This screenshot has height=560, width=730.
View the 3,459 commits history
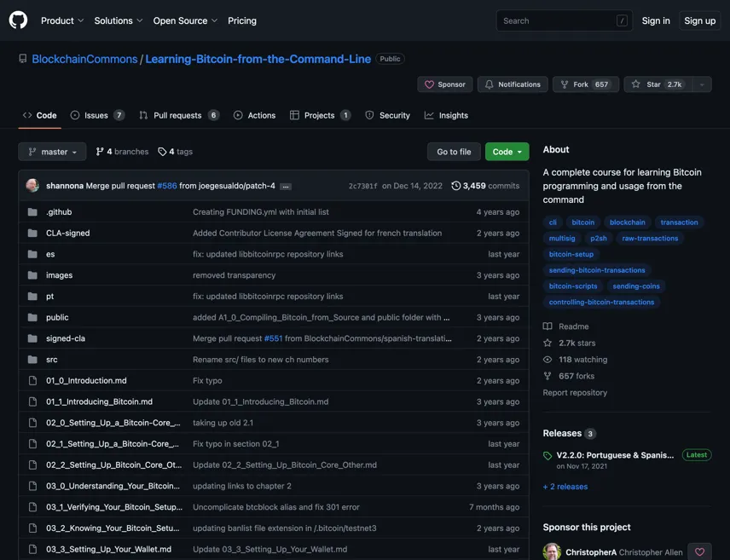[485, 186]
